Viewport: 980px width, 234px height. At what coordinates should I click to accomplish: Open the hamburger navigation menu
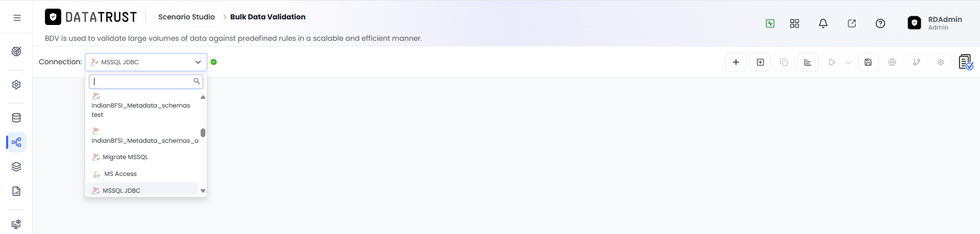click(17, 17)
